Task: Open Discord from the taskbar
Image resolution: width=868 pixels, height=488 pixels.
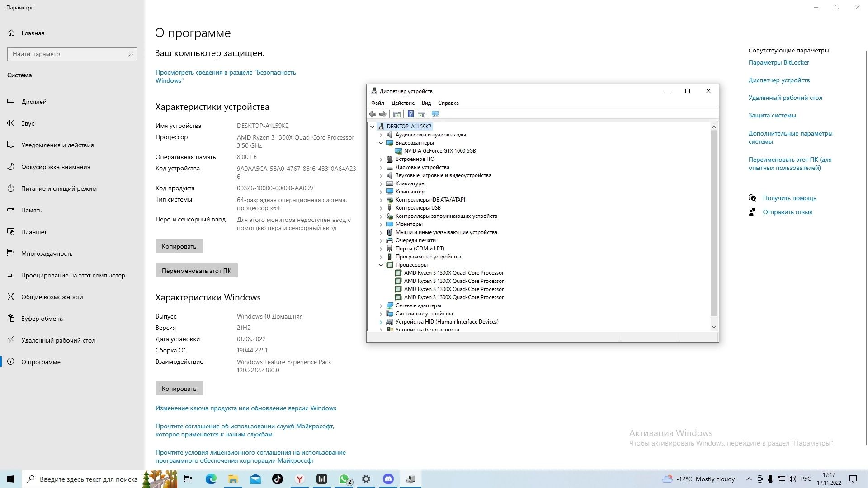Action: [x=388, y=479]
